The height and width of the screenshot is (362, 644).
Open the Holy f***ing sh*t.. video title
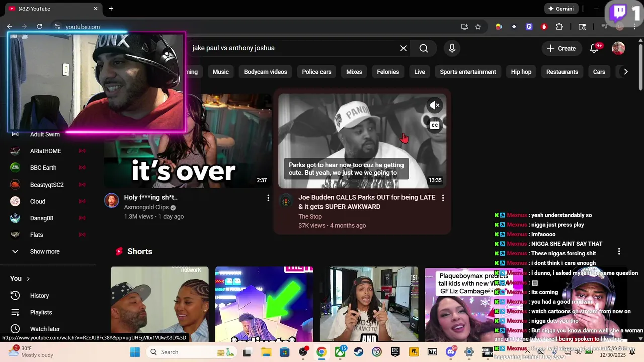pyautogui.click(x=151, y=197)
